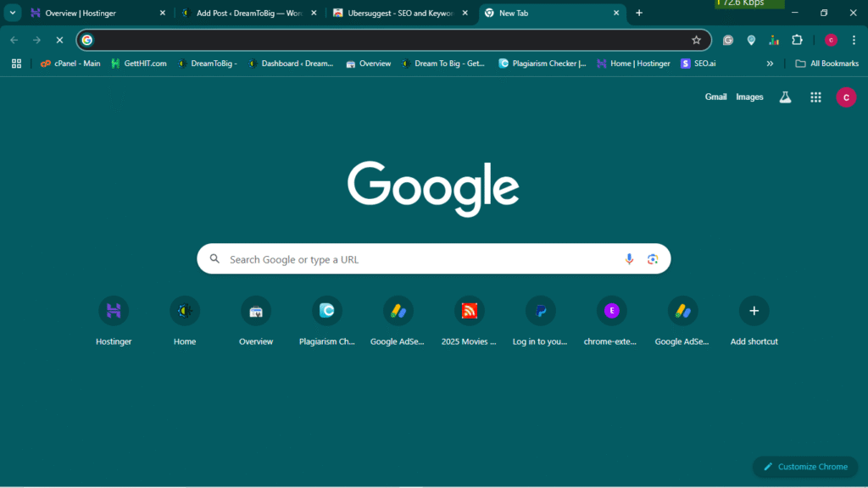This screenshot has height=488, width=868.
Task: Click the voice search microphone icon
Action: [x=629, y=259]
